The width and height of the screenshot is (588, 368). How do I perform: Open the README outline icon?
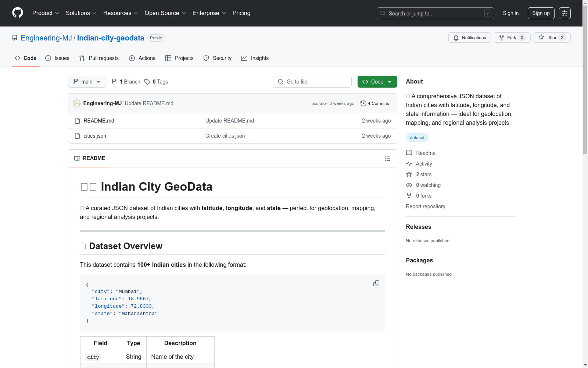click(x=387, y=159)
